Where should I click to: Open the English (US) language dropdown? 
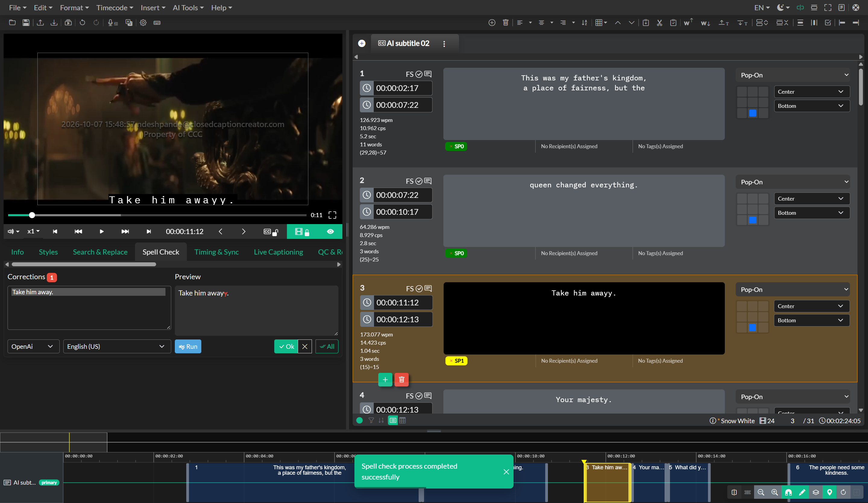(117, 346)
